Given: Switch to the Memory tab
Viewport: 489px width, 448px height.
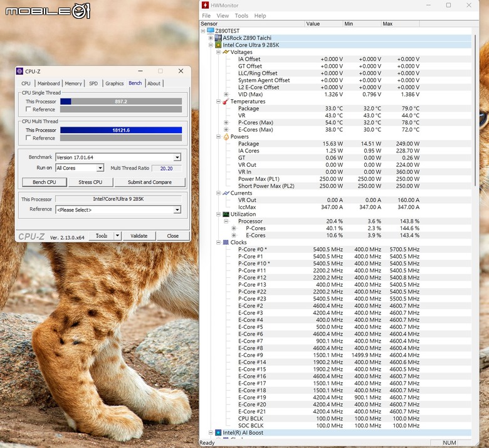Looking at the screenshot, I should (73, 83).
